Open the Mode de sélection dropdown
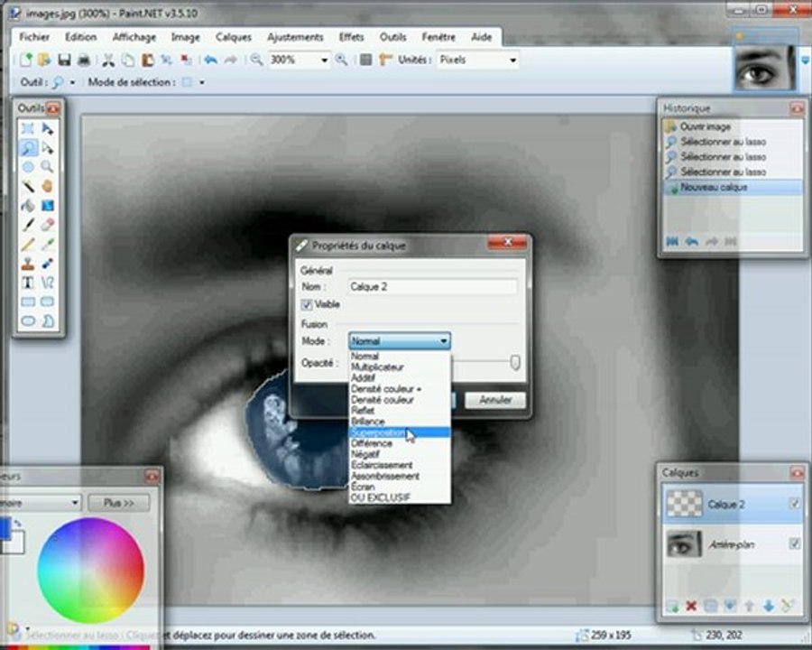The image size is (812, 650). [202, 82]
